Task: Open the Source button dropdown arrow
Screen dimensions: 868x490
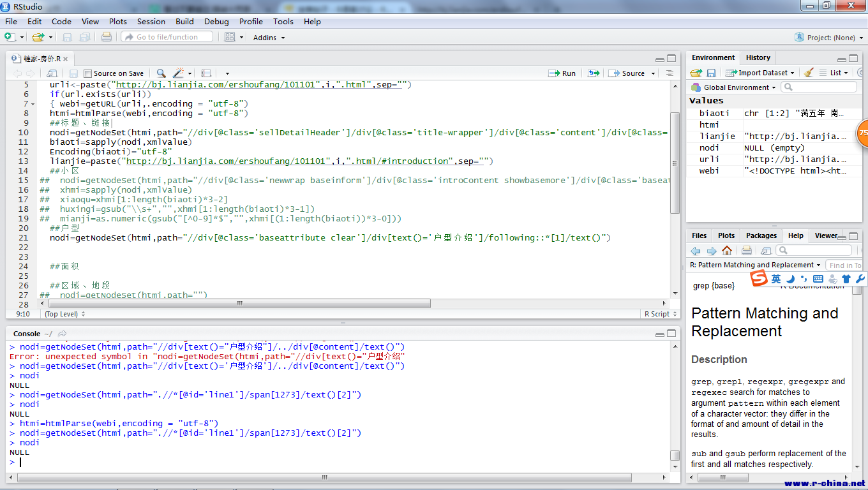Action: (x=654, y=73)
